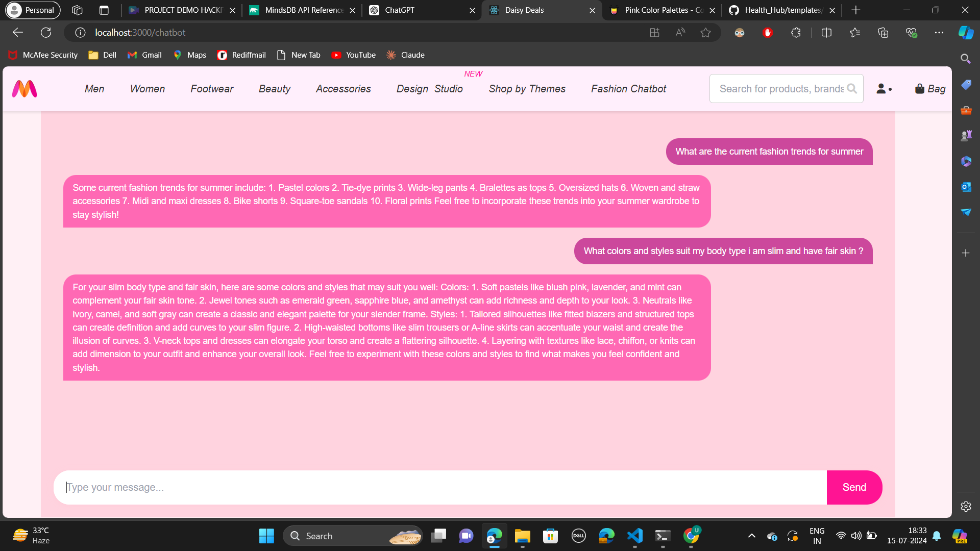Open the sidebar settings gear
The image size is (980, 551).
(965, 506)
